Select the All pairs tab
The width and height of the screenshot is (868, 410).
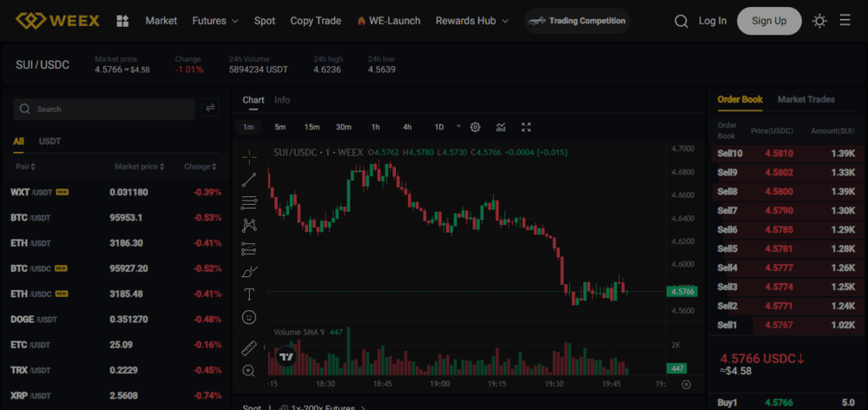click(x=18, y=142)
